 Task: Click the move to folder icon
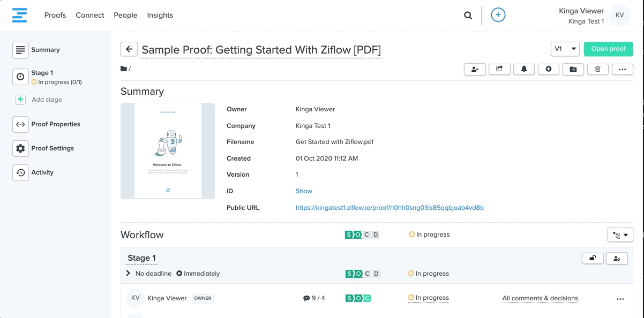[x=573, y=69]
